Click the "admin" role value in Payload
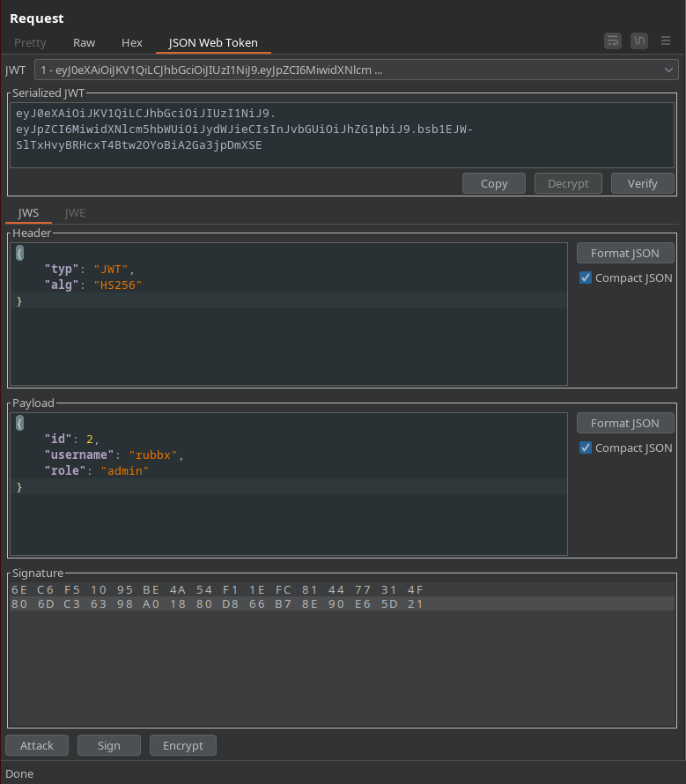Viewport: 686px width, 784px height. [x=125, y=471]
